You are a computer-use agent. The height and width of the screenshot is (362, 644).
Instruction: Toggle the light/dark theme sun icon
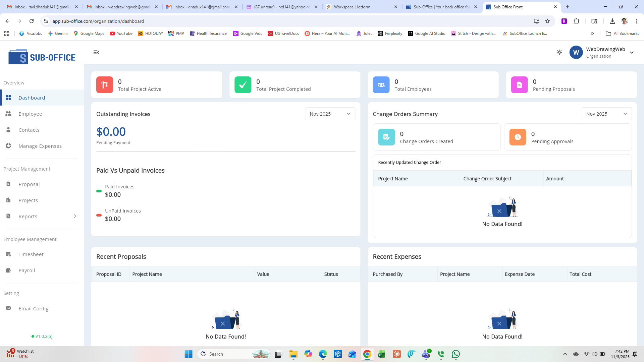pos(559,52)
